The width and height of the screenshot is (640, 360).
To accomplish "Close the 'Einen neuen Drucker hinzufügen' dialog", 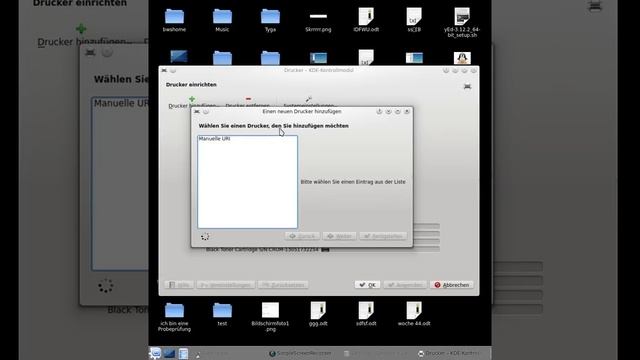I will pyautogui.click(x=407, y=111).
